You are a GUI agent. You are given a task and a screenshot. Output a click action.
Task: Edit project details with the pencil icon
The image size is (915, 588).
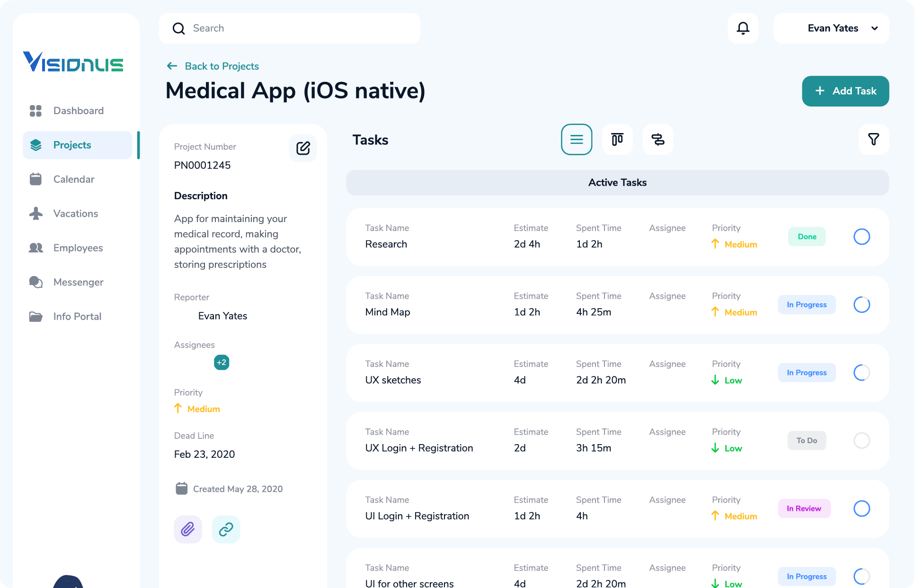coord(303,148)
